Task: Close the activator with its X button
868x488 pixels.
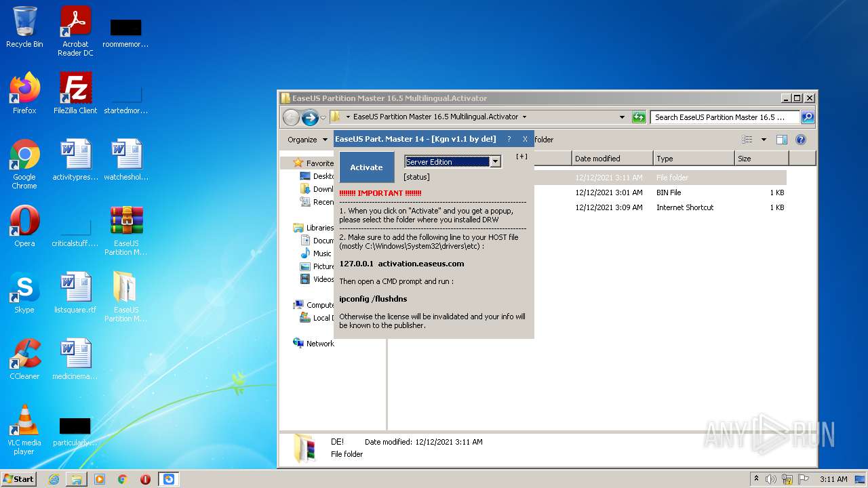Action: click(525, 139)
